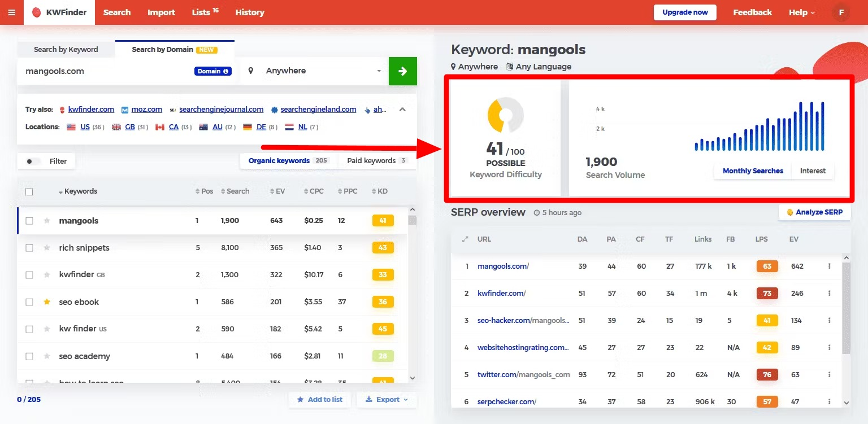Click the Add to list button
Viewport: 868px width, 424px height.
coord(319,400)
